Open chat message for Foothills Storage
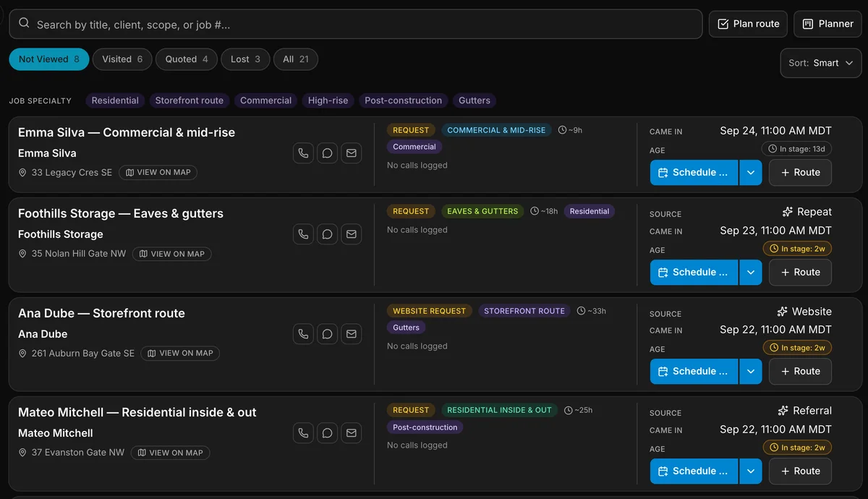Screen dimensions: 868x499 [328, 234]
